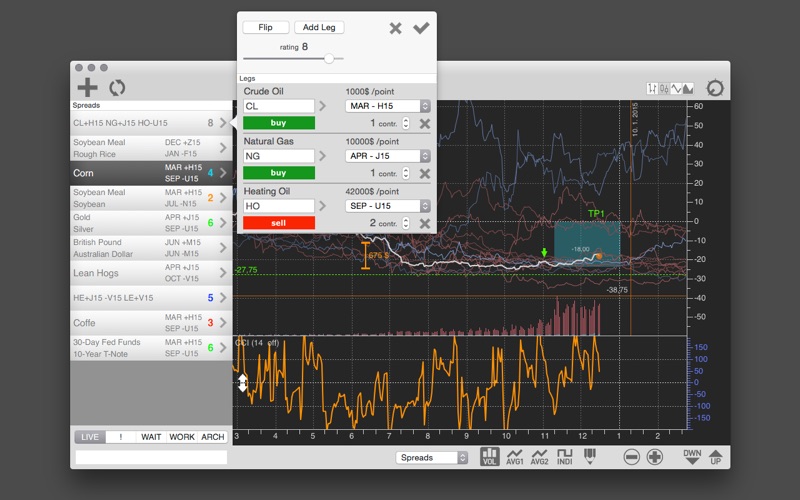800x500 pixels.
Task: Select the pencil drawing tool
Action: 590,457
